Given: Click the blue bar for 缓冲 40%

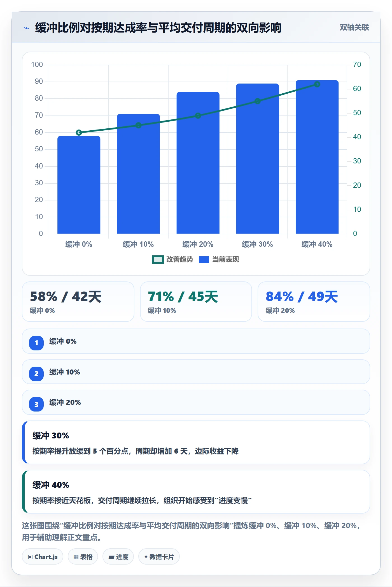Looking at the screenshot, I should coord(317,157).
